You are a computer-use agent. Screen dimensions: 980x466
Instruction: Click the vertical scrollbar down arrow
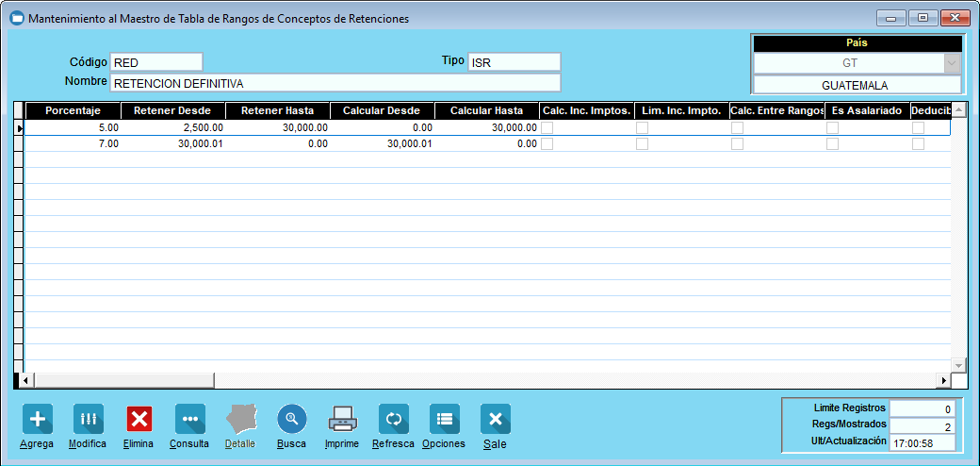[x=958, y=365]
